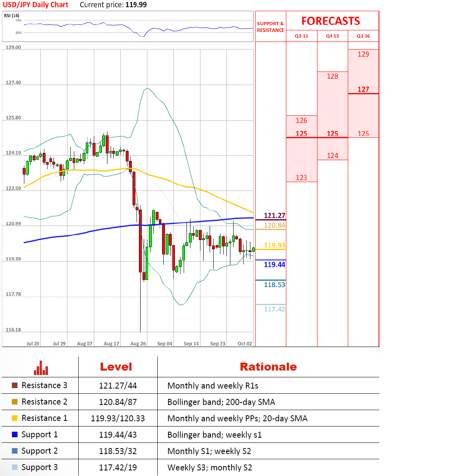Click the 116.18 price axis label
Screen dimensions: 460x476
click(13, 330)
